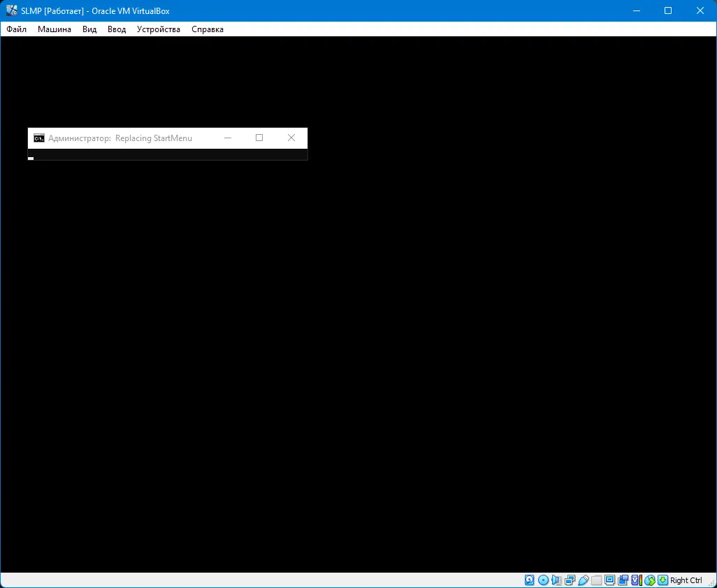This screenshot has width=717, height=588.
Task: Click the hard disk activity icon in status bar
Action: tap(529, 580)
